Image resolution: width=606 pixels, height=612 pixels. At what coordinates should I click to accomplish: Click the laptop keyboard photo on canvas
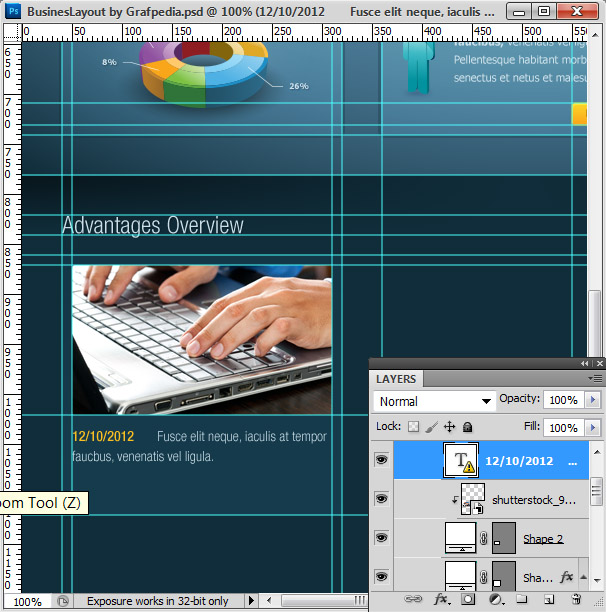point(202,340)
